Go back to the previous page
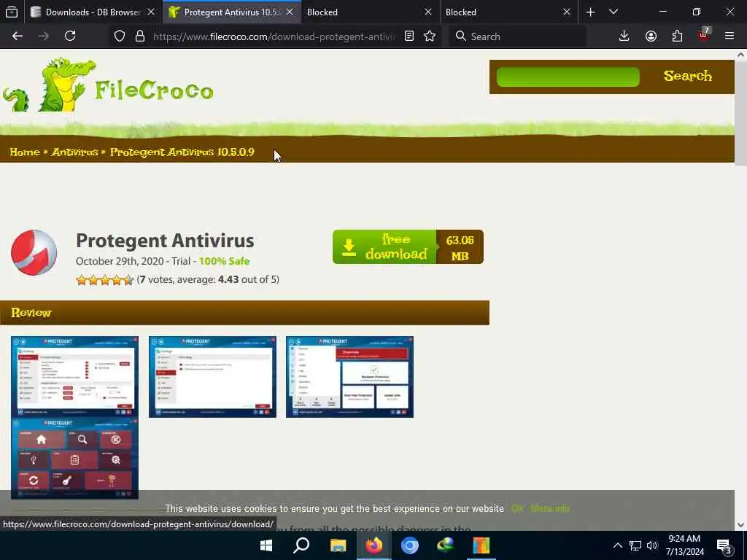747x560 pixels. [x=18, y=36]
